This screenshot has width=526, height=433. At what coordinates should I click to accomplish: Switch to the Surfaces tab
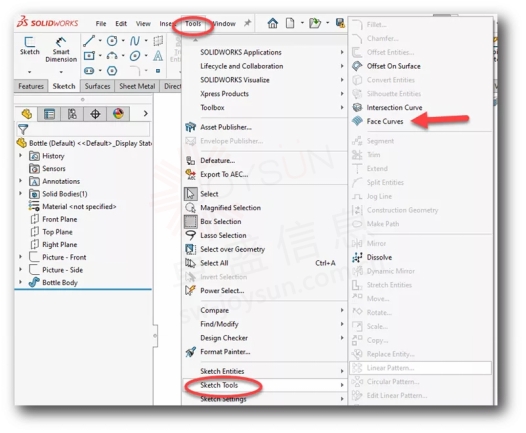click(x=97, y=86)
